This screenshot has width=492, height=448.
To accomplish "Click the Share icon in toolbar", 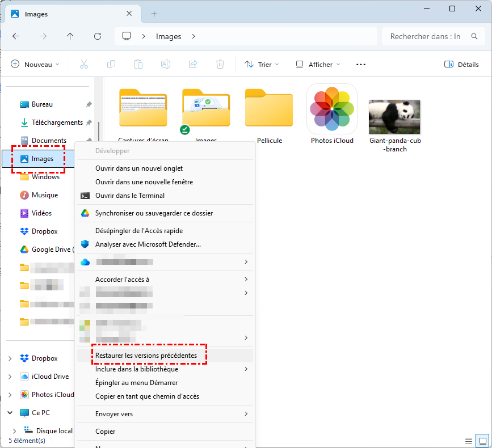I will point(193,65).
